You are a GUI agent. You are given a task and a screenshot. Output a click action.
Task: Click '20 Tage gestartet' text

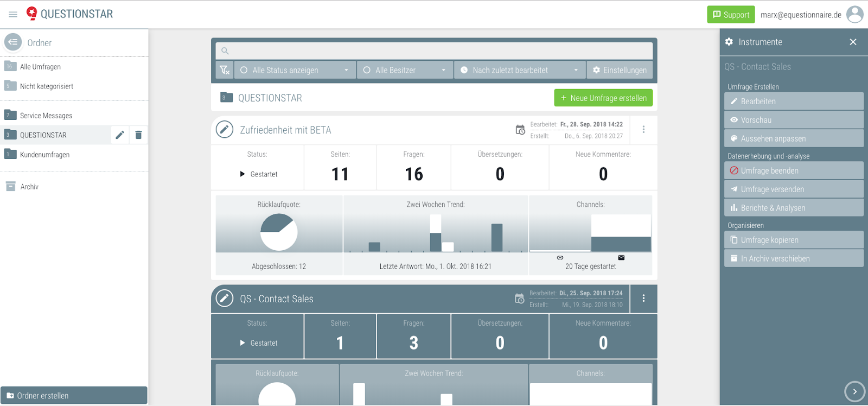[x=590, y=266]
